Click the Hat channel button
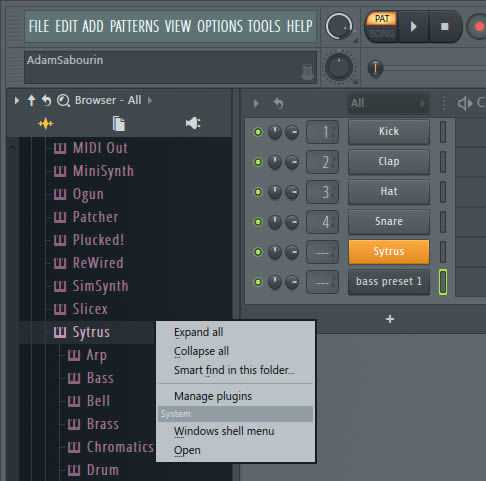This screenshot has height=481, width=486. (x=389, y=192)
